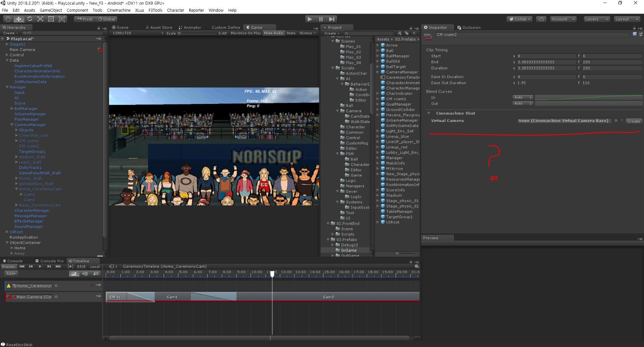Toggle Mute Audio in Game view
The width and height of the screenshot is (644, 347).
click(274, 33)
